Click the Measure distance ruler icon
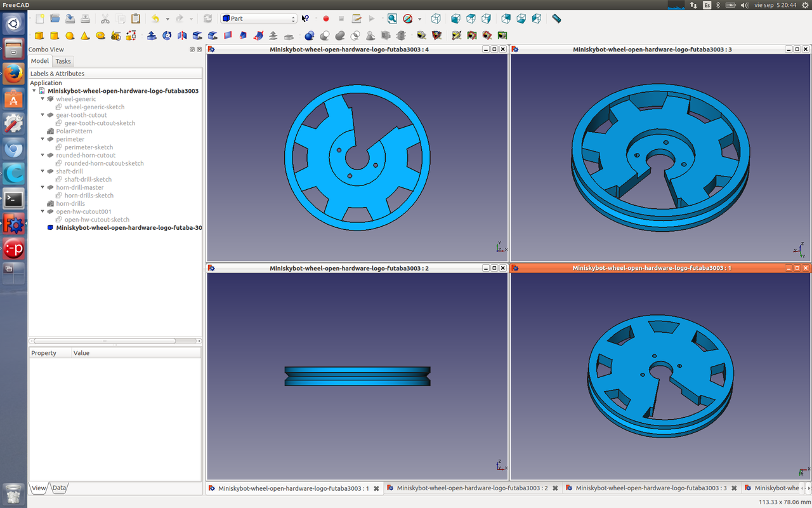Screen dimensions: 812x508 pos(556,19)
